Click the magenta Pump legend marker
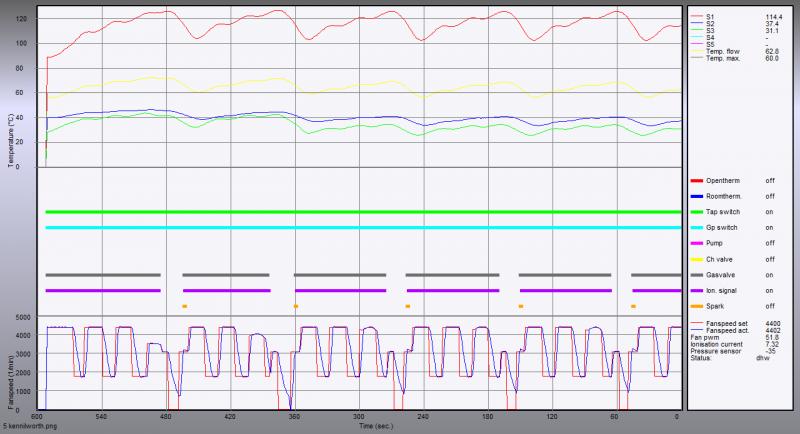The height and width of the screenshot is (434, 800). click(695, 243)
